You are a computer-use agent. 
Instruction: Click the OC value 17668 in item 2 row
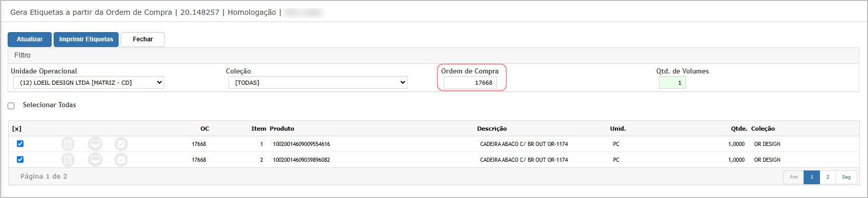tap(199, 160)
